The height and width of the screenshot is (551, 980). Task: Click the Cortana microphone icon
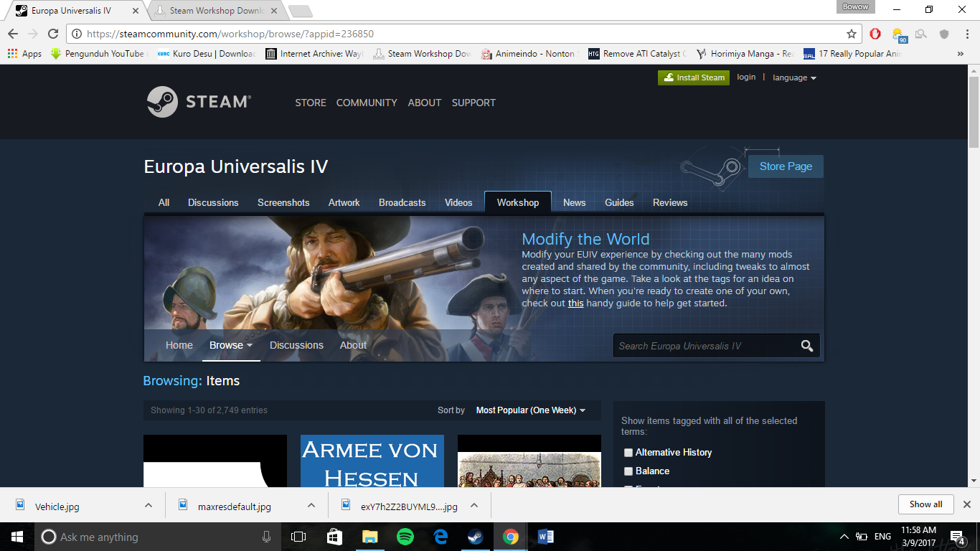pyautogui.click(x=267, y=537)
